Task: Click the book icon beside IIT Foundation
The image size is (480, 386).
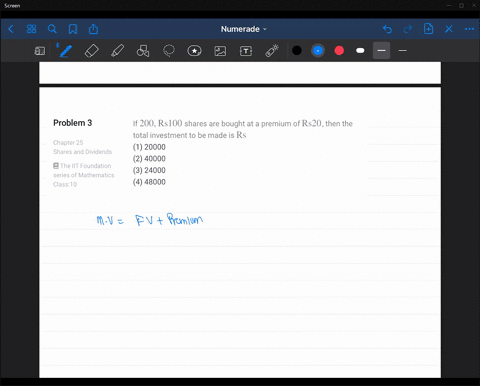Action: 56,166
